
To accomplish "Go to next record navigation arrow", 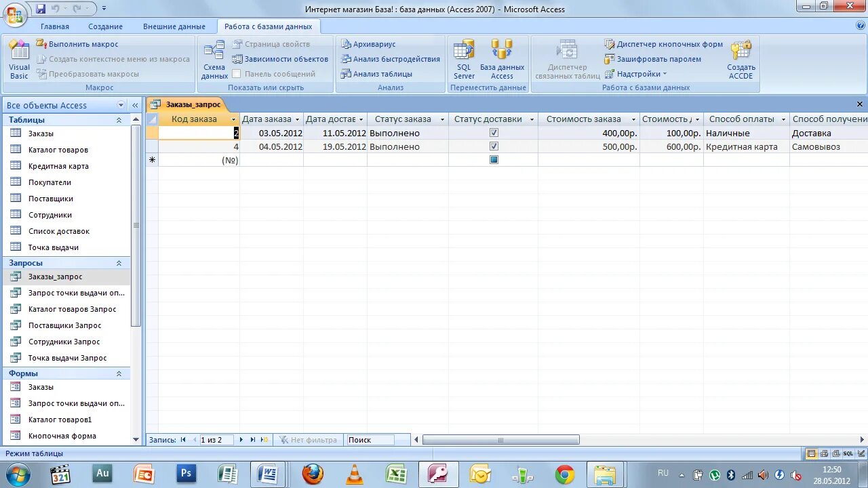I will coord(241,440).
